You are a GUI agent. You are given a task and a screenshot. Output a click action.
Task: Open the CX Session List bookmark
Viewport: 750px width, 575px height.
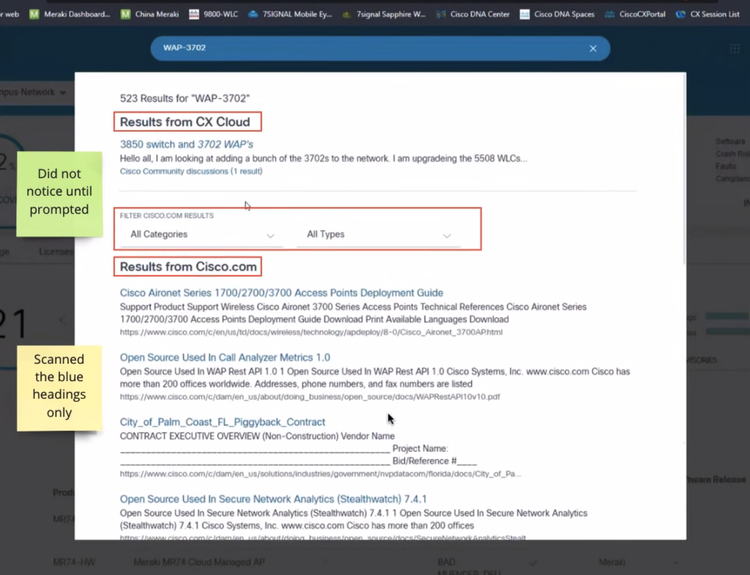pyautogui.click(x=708, y=14)
